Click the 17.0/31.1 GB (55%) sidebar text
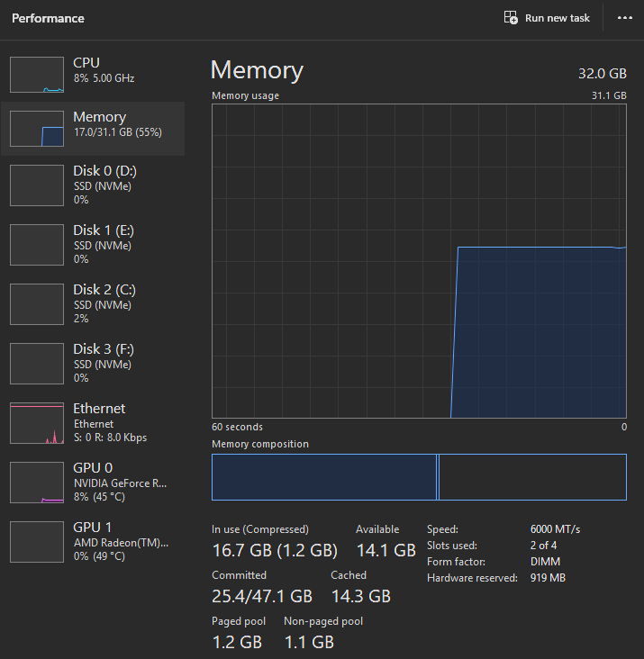644x659 pixels. [x=118, y=132]
